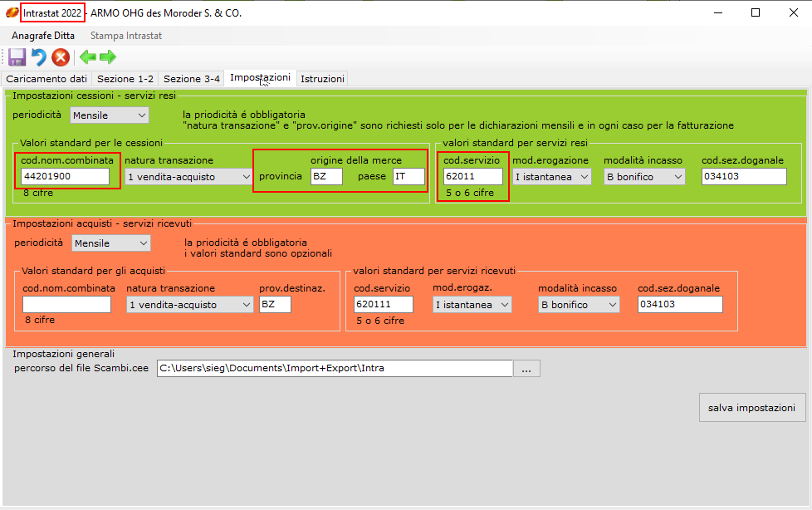Click the cessioni cod.nom.combinata field
This screenshot has width=812, height=510.
click(x=66, y=177)
